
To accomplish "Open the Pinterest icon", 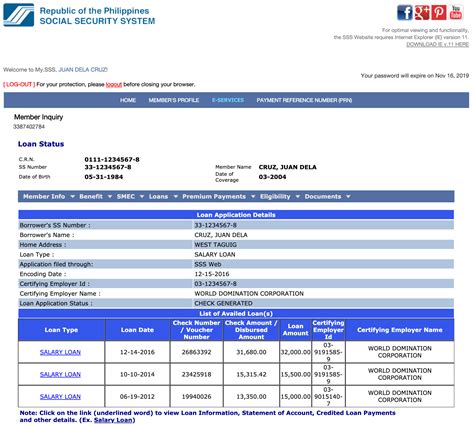I will (x=439, y=13).
